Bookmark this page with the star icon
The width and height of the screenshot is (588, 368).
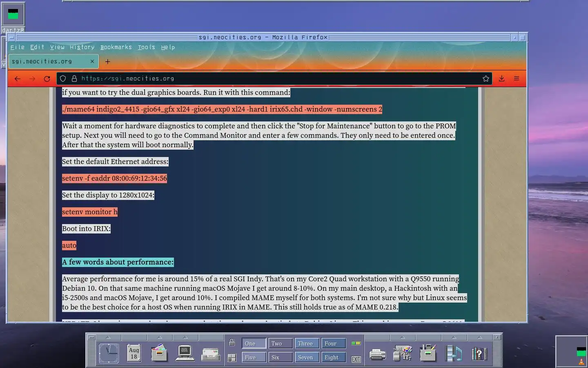(x=486, y=79)
